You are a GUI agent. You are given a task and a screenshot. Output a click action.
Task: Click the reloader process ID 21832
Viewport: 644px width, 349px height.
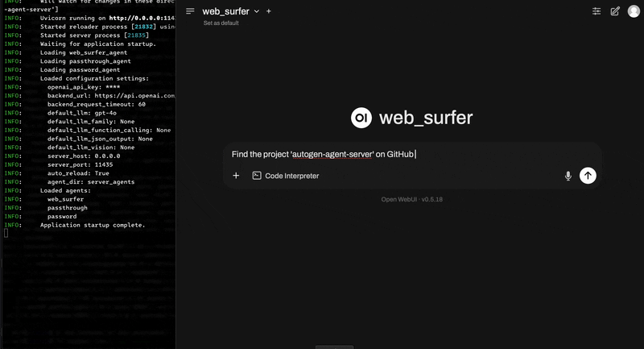coord(144,27)
